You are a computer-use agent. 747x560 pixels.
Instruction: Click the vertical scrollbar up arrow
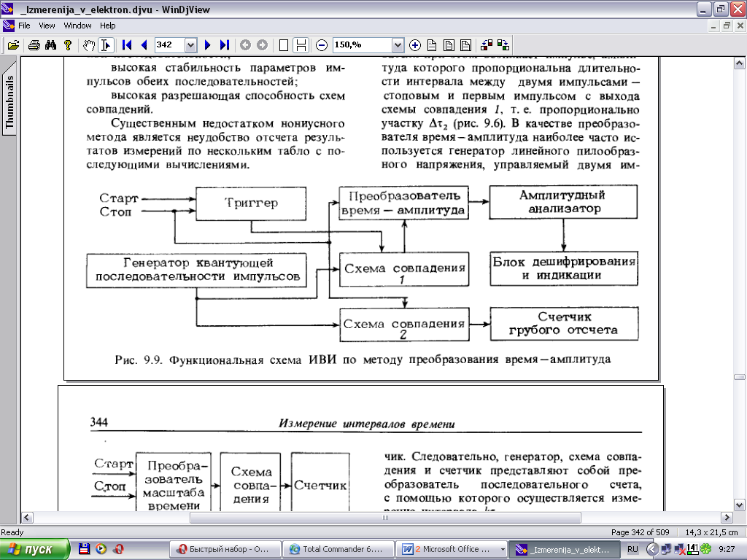point(740,63)
